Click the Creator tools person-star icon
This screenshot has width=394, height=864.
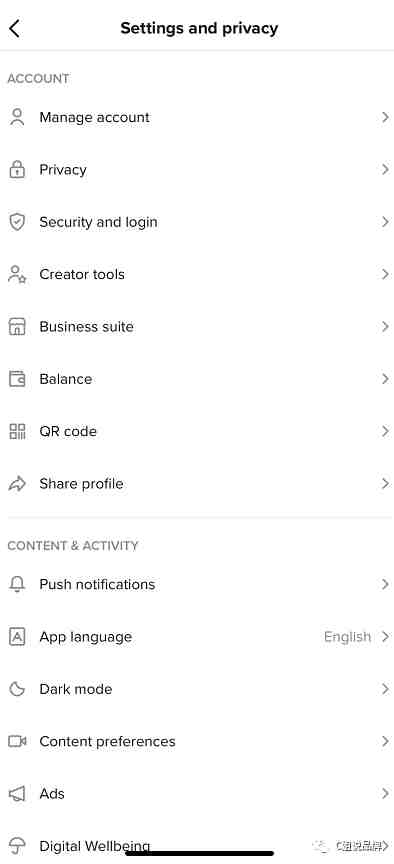coord(17,274)
